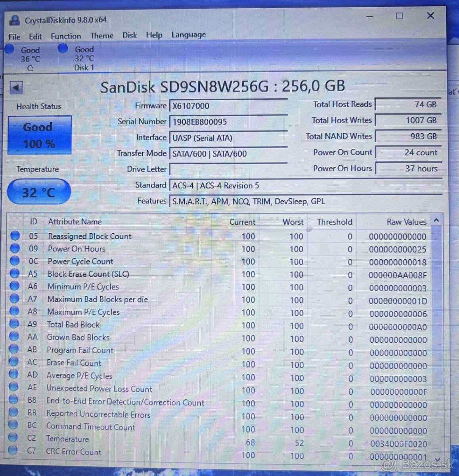This screenshot has width=459, height=476.
Task: Click status dot of Erase Fail Count row
Action: tap(13, 362)
